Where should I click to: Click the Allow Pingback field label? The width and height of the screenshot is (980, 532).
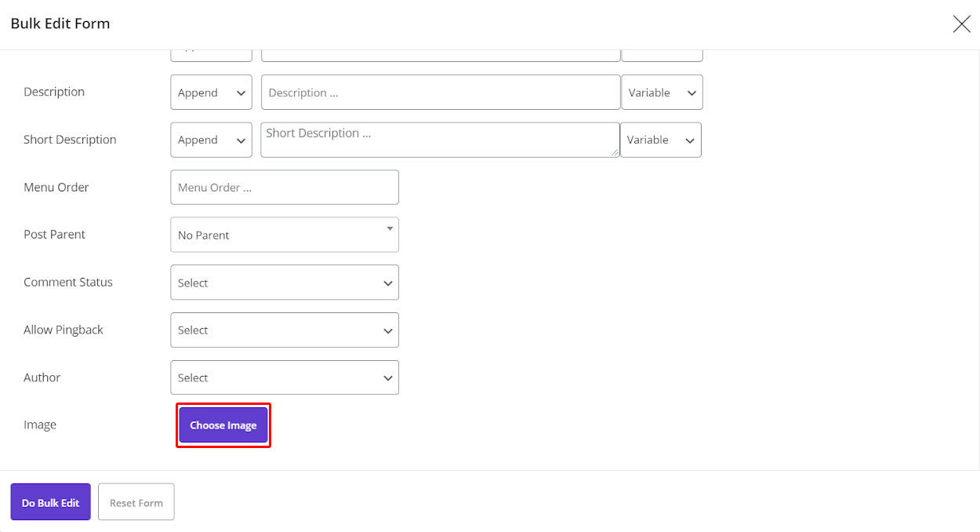point(64,330)
